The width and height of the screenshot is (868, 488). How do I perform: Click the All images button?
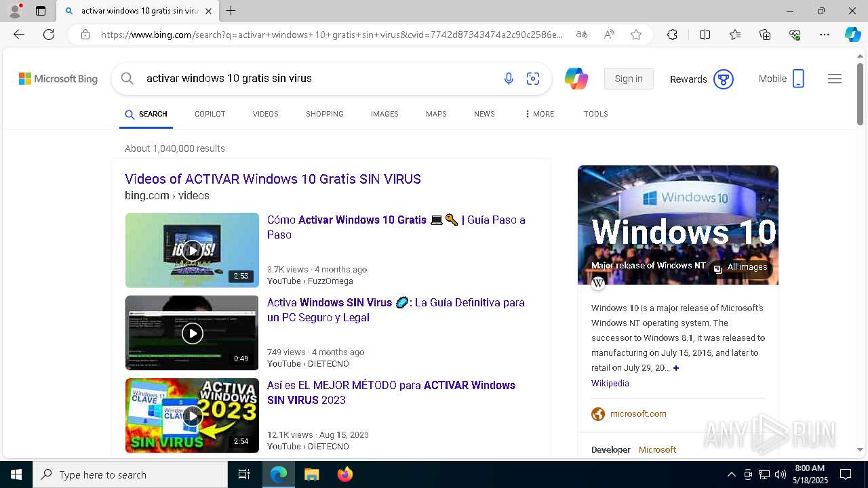[x=741, y=267]
